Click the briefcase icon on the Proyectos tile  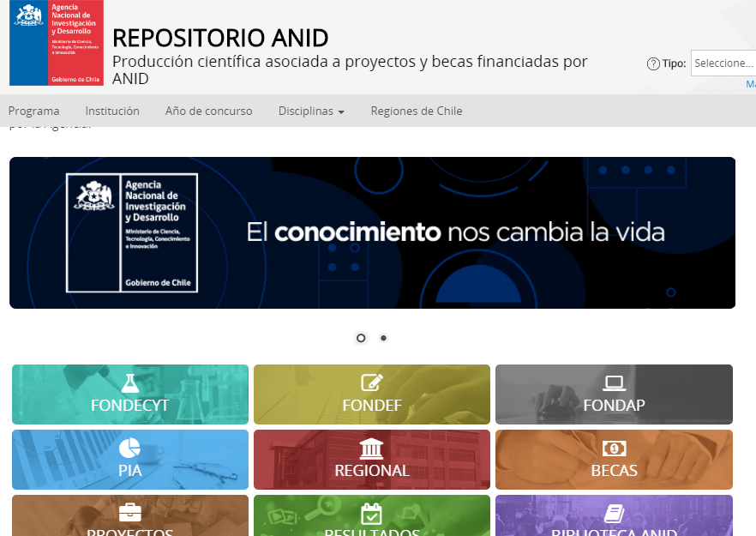[130, 513]
